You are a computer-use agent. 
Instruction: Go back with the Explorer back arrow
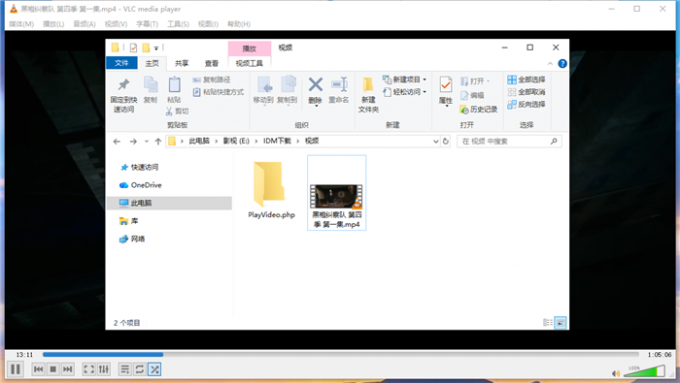tap(117, 141)
